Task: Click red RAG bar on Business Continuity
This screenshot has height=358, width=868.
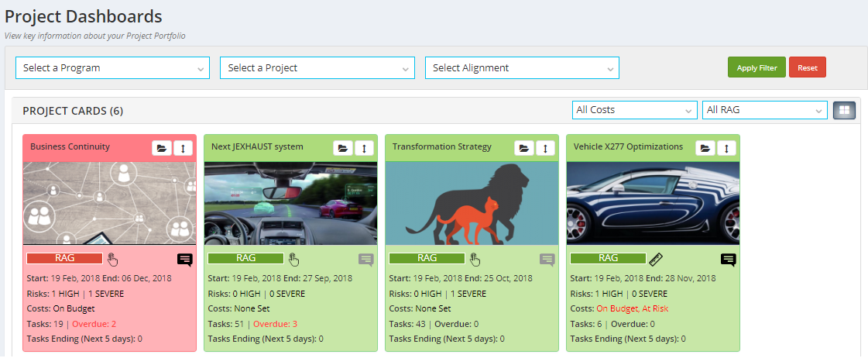Action: [64, 258]
